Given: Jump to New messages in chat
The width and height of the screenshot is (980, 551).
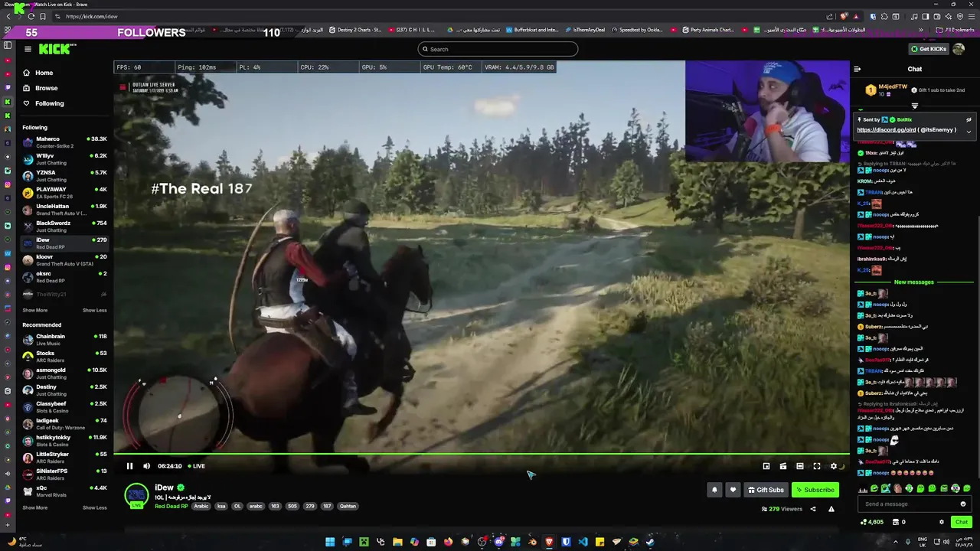Looking at the screenshot, I should click(x=914, y=282).
